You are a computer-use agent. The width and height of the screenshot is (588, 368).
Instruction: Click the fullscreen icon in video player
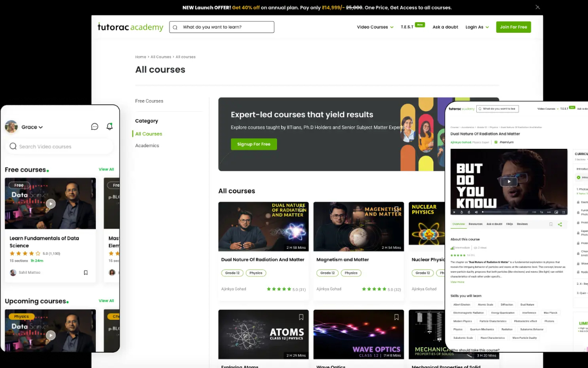pos(563,212)
